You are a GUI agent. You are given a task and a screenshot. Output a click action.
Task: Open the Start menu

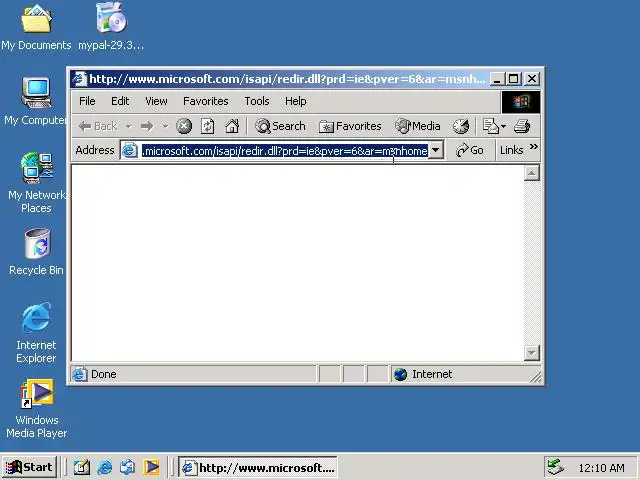(29, 467)
